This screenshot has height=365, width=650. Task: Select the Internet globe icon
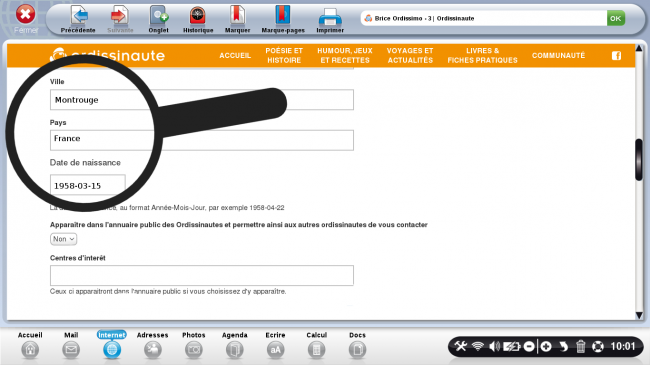click(112, 350)
